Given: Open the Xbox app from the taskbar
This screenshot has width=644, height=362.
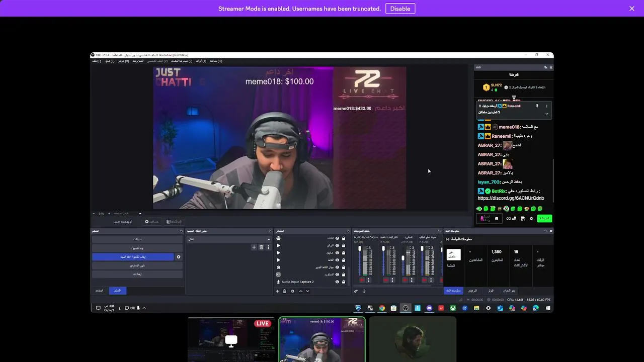Looking at the screenshot, I should pos(453,308).
